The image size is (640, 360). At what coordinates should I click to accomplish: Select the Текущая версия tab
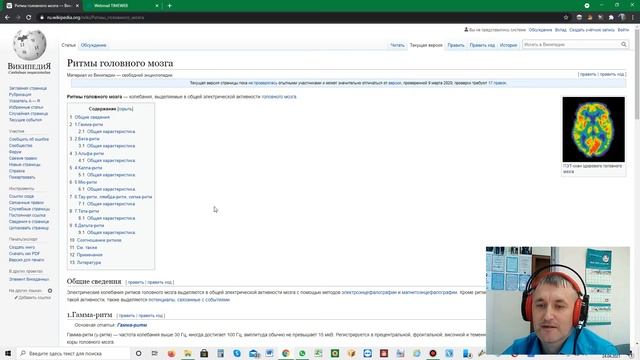[426, 45]
